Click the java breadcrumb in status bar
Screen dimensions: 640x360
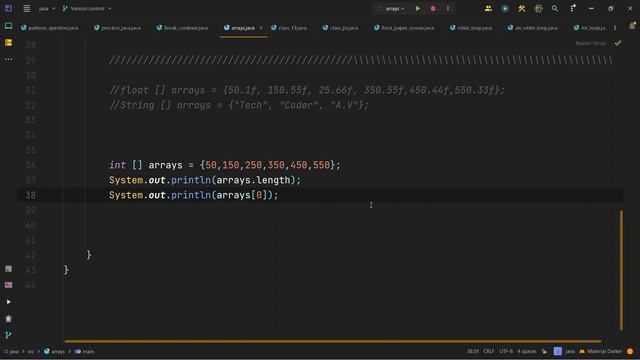click(11, 351)
